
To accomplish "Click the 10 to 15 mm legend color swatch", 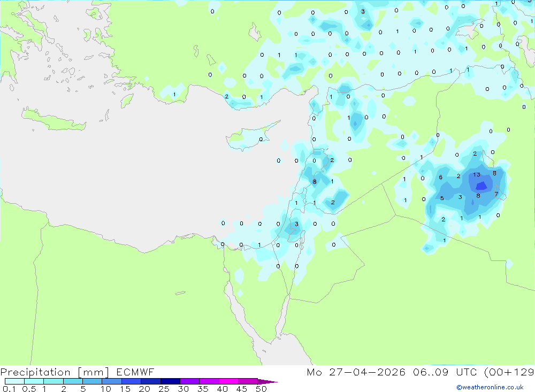I will click(x=112, y=381).
